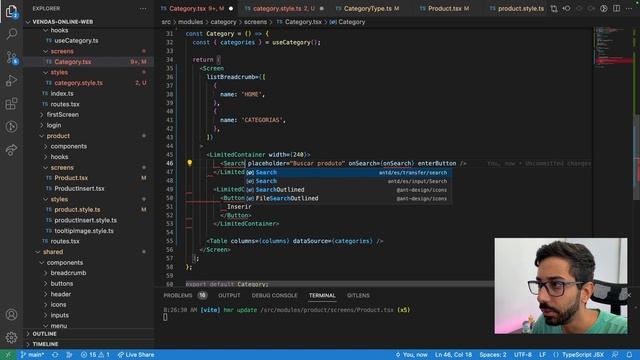This screenshot has width=640, height=360.
Task: Click Ln 46, Col 18 cursor position
Action: click(x=453, y=355)
